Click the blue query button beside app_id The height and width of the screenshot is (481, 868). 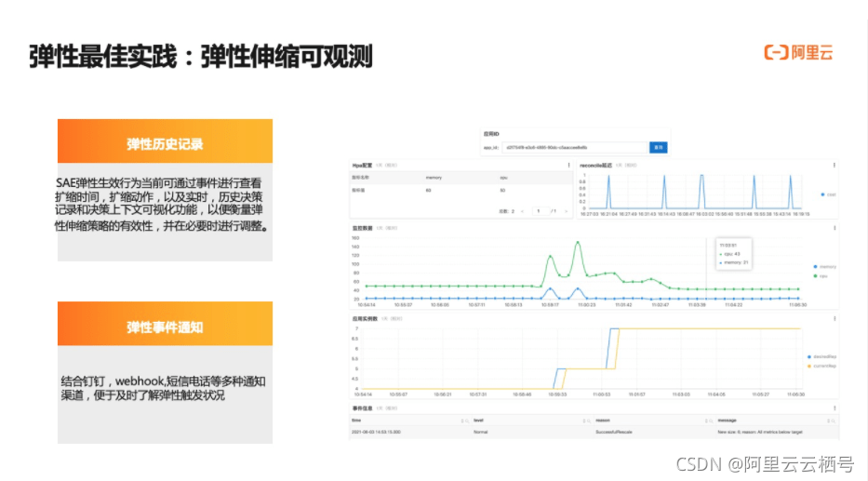pos(658,147)
